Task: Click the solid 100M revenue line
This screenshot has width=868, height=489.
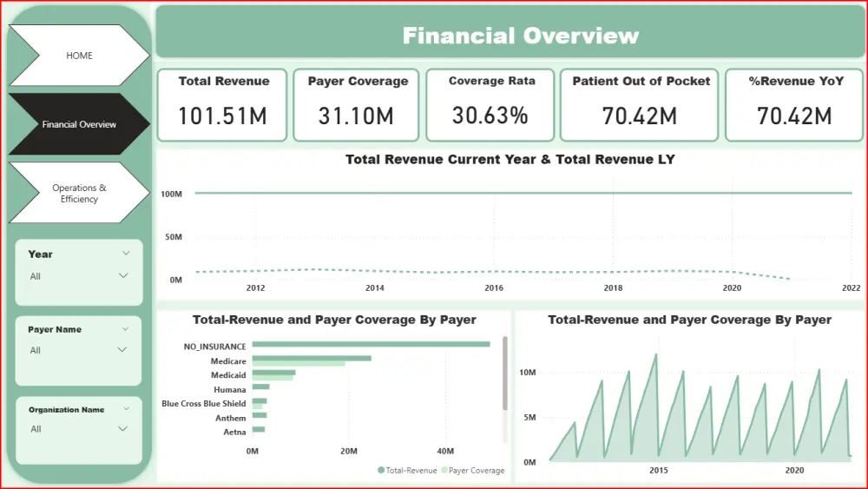Action: (523, 193)
